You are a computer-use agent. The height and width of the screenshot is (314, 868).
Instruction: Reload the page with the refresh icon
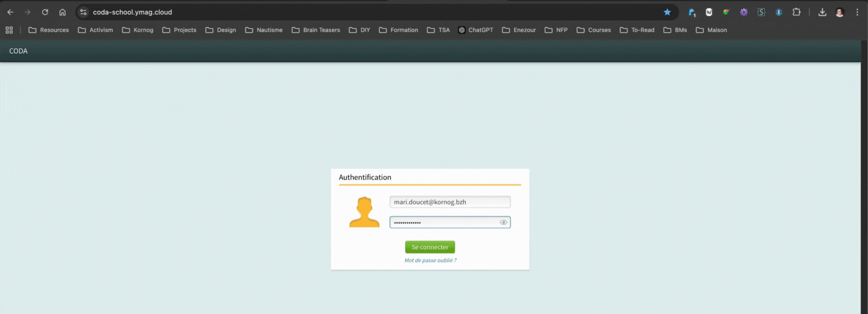click(x=45, y=12)
